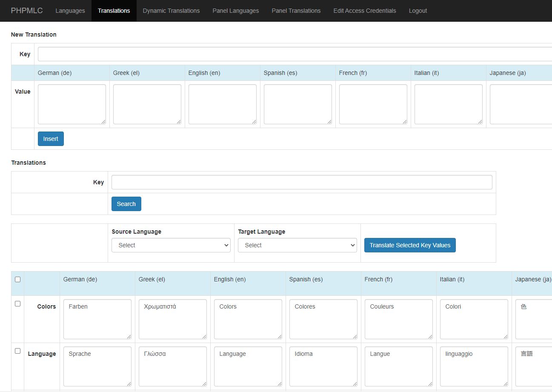Tick the select-all checkbox in table header
The height and width of the screenshot is (392, 552).
(x=17, y=280)
